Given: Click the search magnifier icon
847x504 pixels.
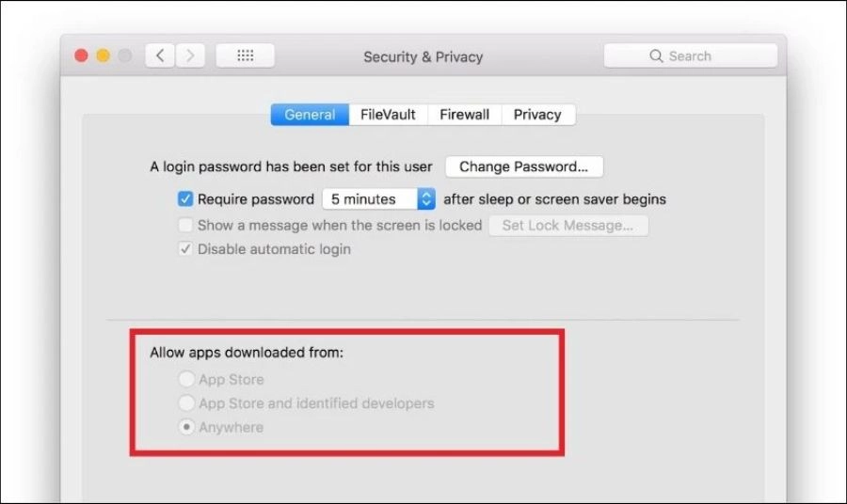Looking at the screenshot, I should tap(656, 56).
